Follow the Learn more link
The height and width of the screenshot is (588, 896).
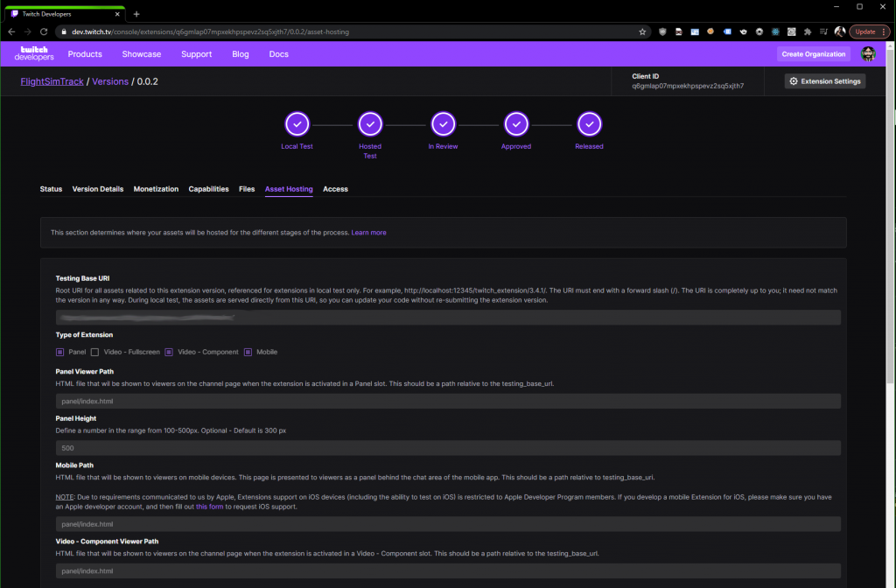pyautogui.click(x=368, y=233)
